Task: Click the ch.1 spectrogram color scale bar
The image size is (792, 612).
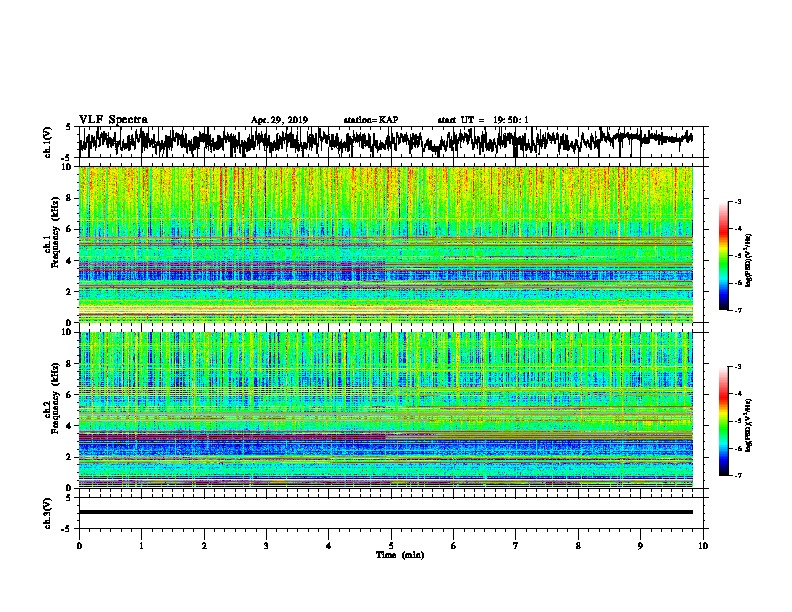Action: (x=724, y=256)
